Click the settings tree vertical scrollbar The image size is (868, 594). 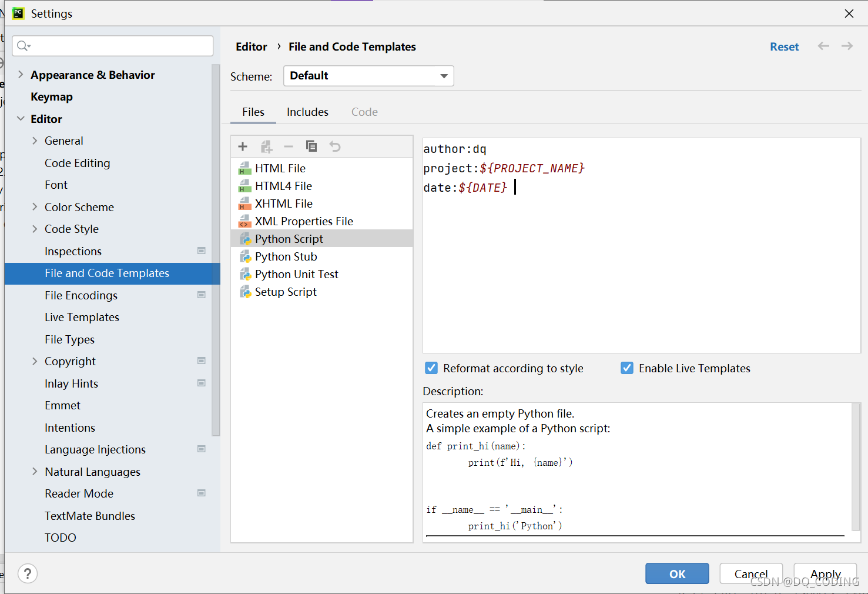(216, 250)
